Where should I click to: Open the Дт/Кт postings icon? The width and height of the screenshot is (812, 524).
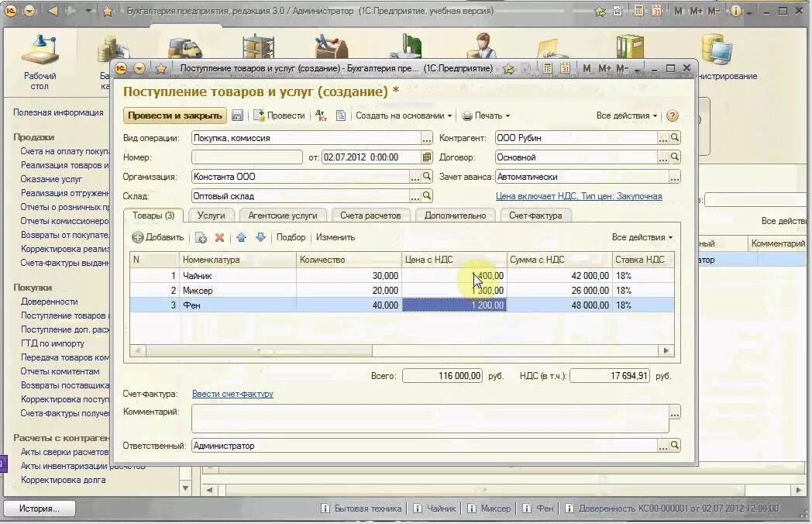click(321, 115)
